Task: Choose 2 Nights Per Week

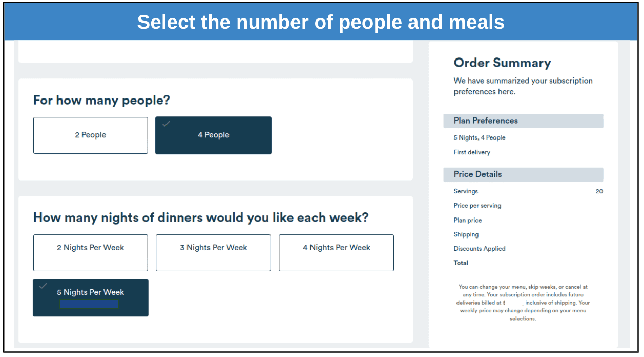Action: (91, 253)
